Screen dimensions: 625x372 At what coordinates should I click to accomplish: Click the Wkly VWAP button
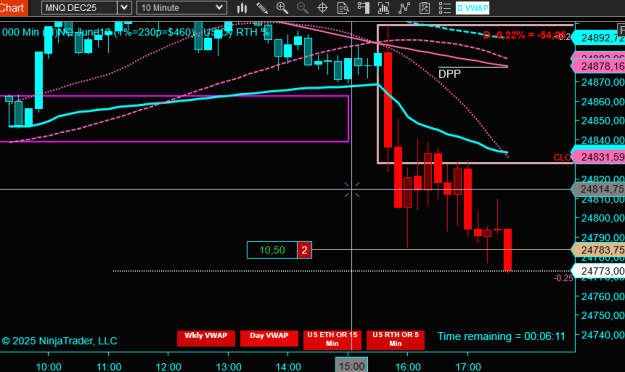point(206,339)
